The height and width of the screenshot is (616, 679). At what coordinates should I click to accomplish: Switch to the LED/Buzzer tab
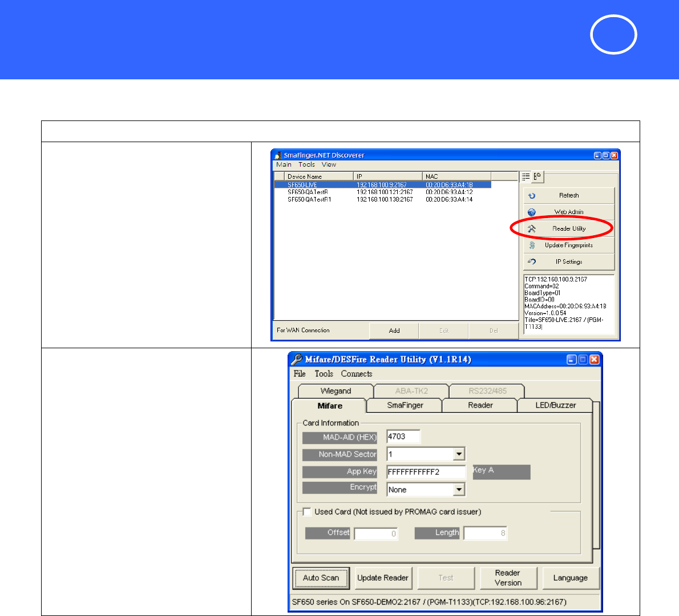click(556, 405)
